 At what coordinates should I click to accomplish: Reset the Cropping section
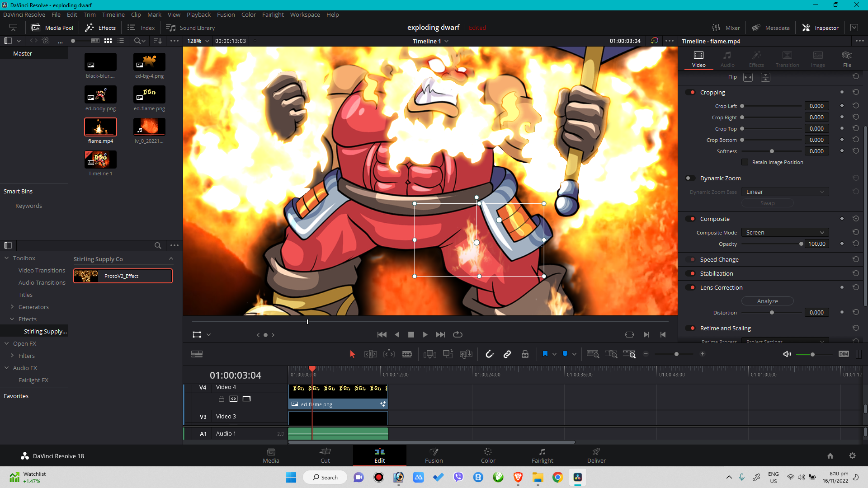tap(856, 92)
